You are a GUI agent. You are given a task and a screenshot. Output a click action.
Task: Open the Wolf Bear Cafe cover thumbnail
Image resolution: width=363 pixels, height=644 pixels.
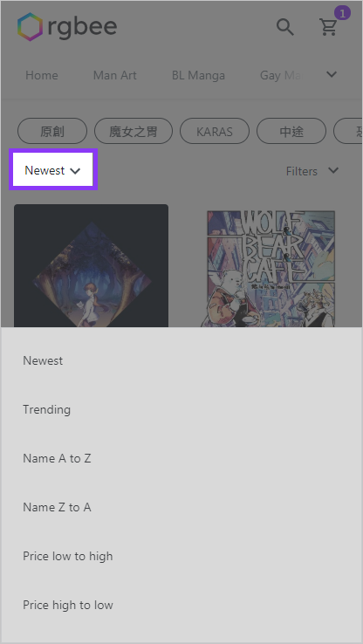click(271, 269)
